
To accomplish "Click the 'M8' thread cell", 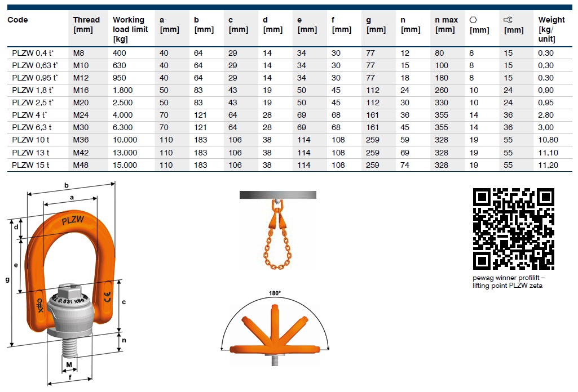I will pyautogui.click(x=78, y=53).
